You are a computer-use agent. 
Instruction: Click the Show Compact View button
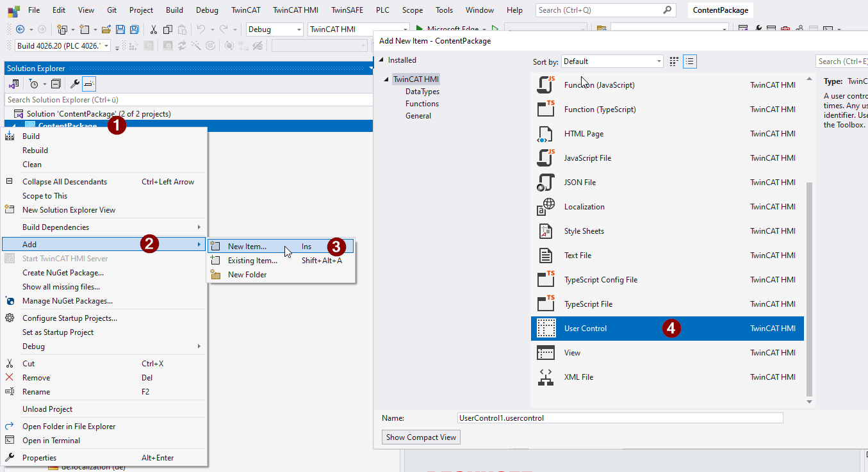coord(421,437)
